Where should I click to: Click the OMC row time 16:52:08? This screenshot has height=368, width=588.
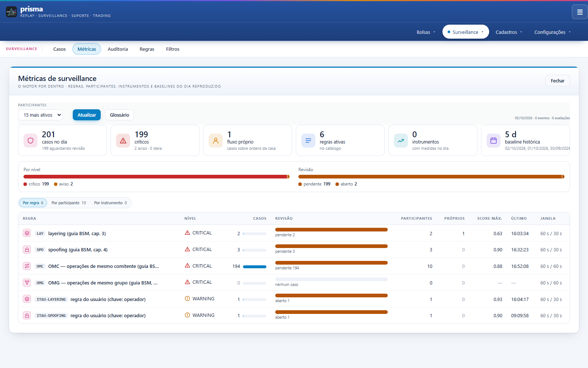pos(520,266)
